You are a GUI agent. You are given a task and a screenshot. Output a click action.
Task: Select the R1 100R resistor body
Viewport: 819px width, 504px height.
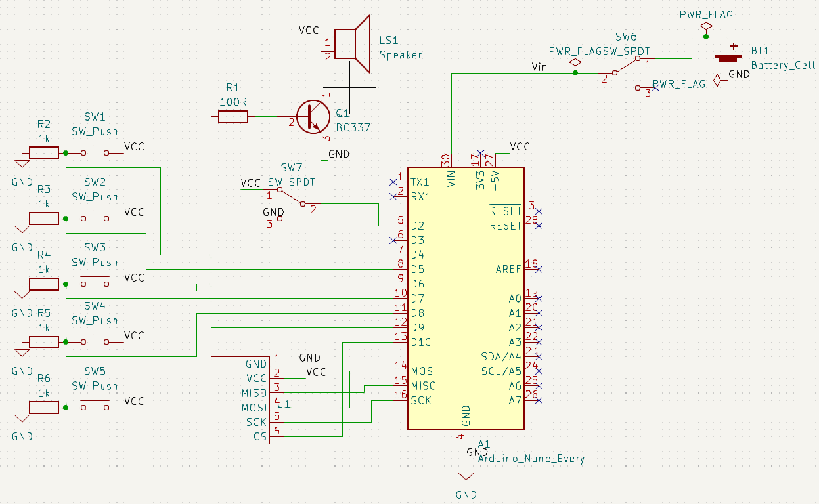click(x=233, y=117)
